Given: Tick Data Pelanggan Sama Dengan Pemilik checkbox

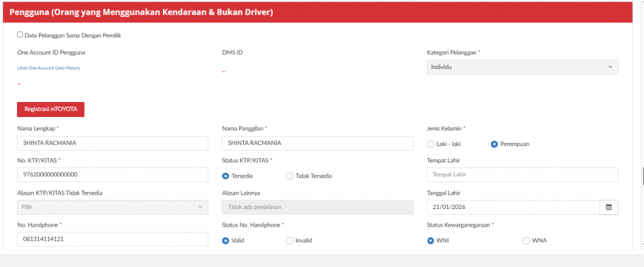Looking at the screenshot, I should click(x=20, y=35).
